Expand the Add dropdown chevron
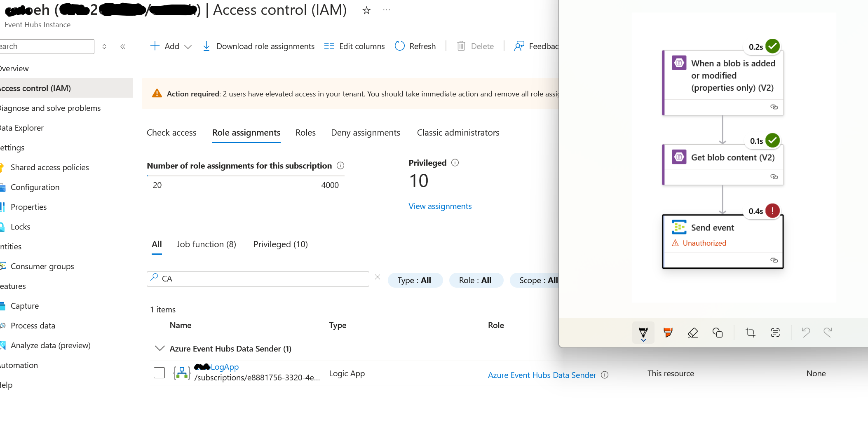868x422 pixels. coord(188,47)
